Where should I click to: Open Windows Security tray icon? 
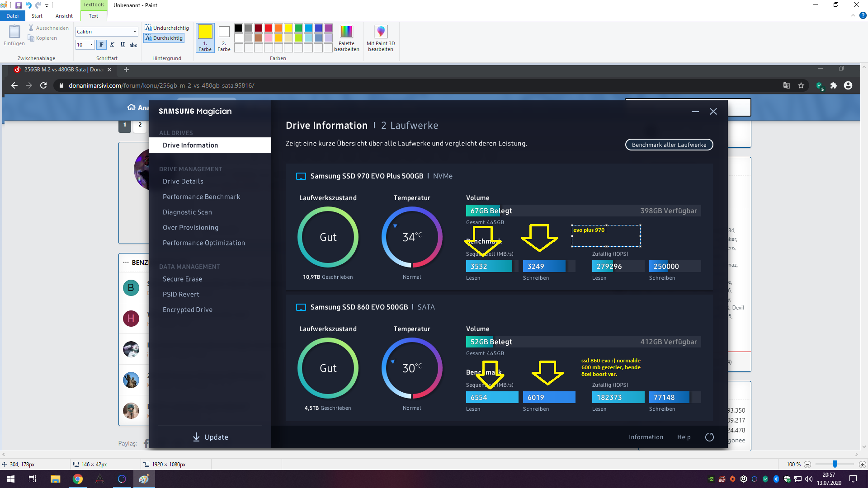point(787,479)
